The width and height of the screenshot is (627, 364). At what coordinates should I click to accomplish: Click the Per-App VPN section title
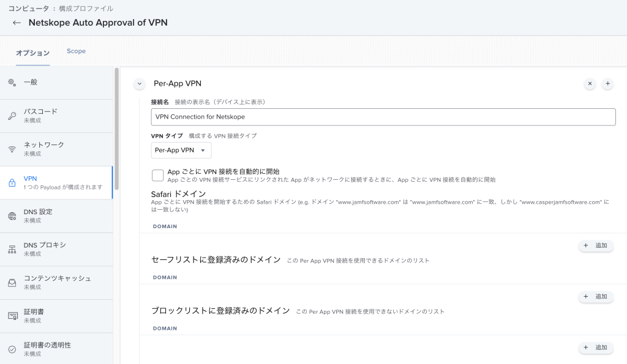178,84
